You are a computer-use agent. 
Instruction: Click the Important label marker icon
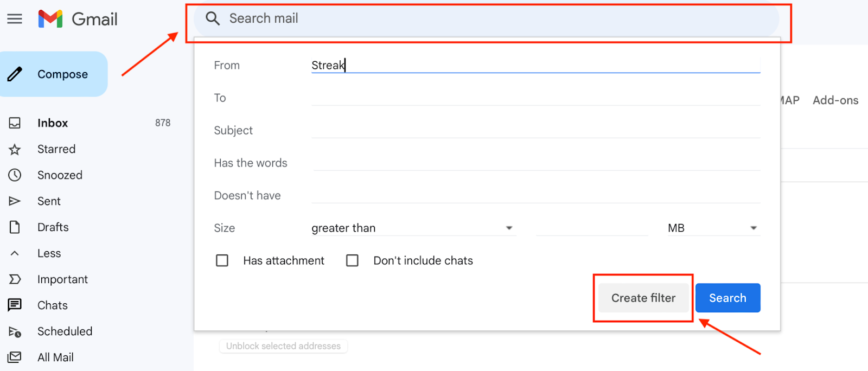(x=15, y=279)
